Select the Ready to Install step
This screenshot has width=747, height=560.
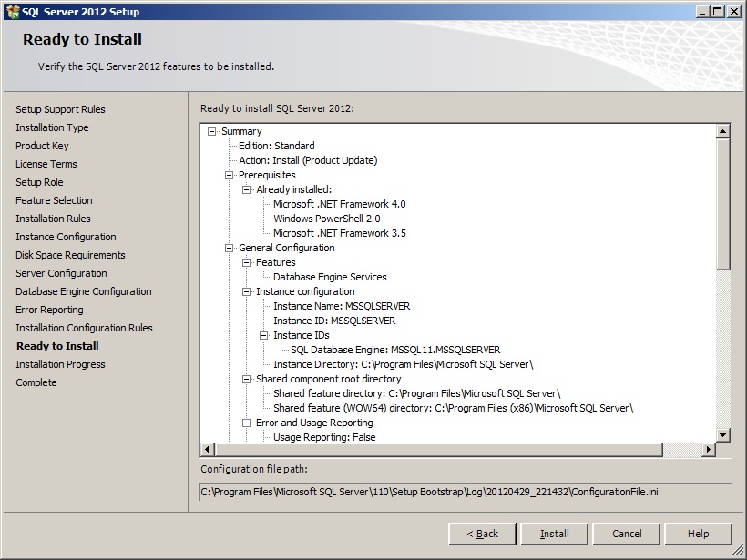click(x=57, y=346)
